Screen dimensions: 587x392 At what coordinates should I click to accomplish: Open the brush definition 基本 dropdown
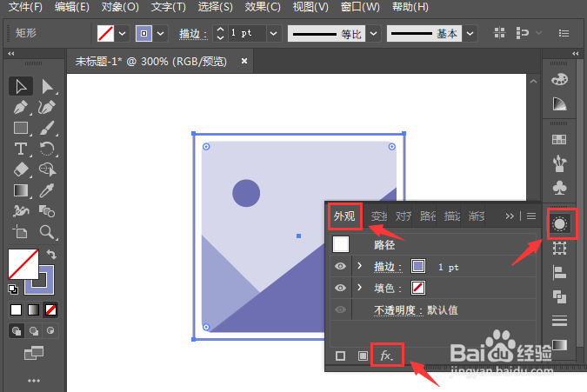tap(470, 33)
